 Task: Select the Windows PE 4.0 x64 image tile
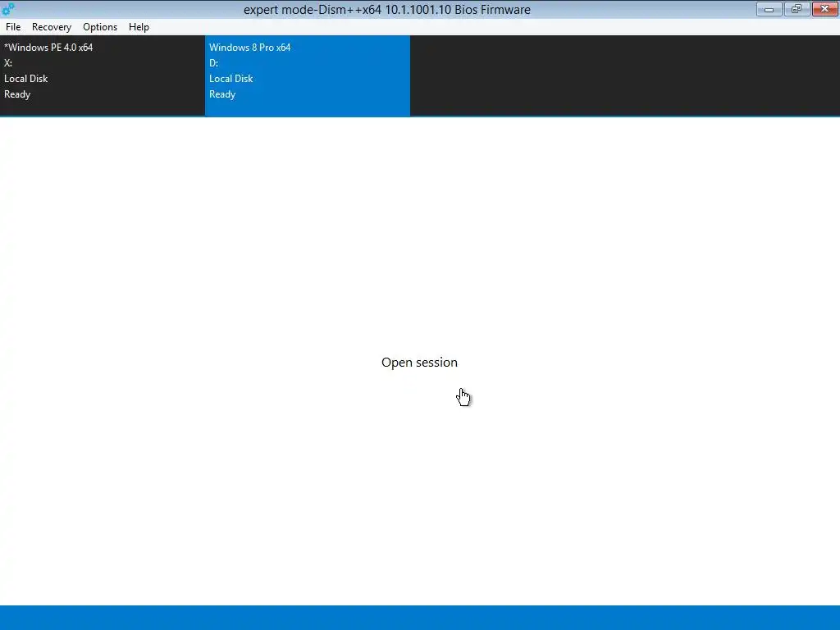tap(103, 75)
